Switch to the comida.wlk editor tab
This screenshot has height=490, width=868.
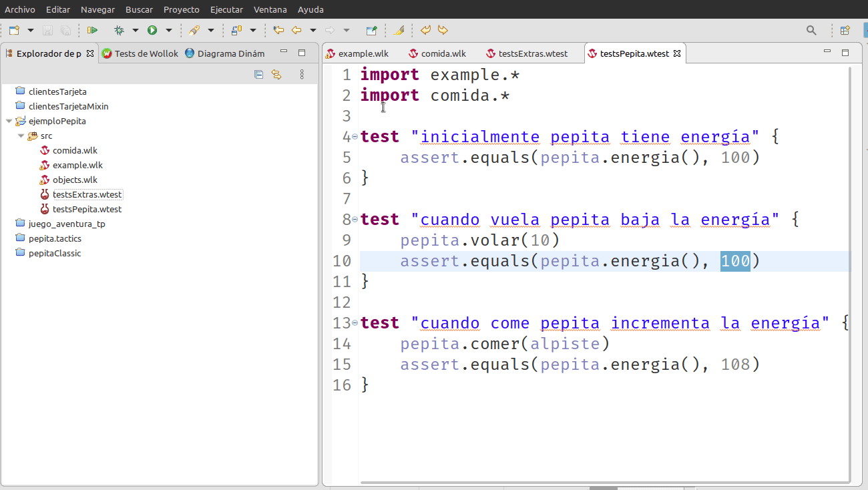(x=437, y=53)
